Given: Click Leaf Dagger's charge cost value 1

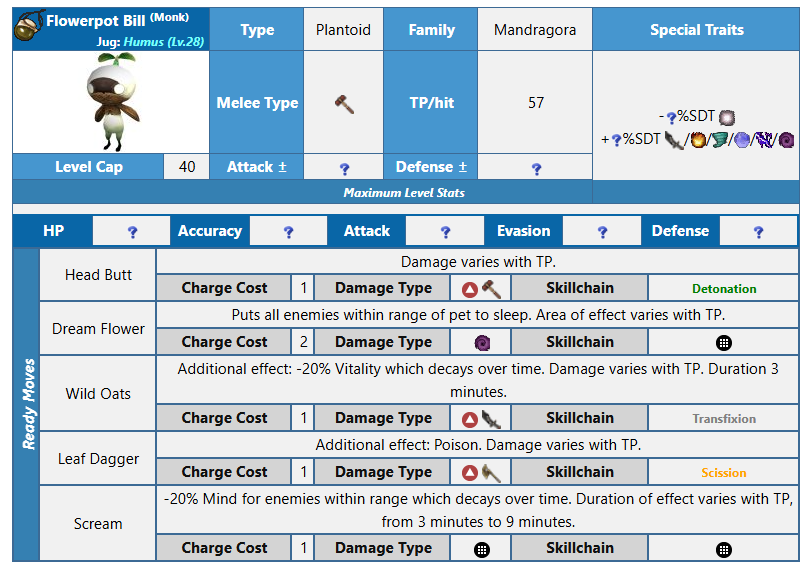Looking at the screenshot, I should click(x=304, y=472).
